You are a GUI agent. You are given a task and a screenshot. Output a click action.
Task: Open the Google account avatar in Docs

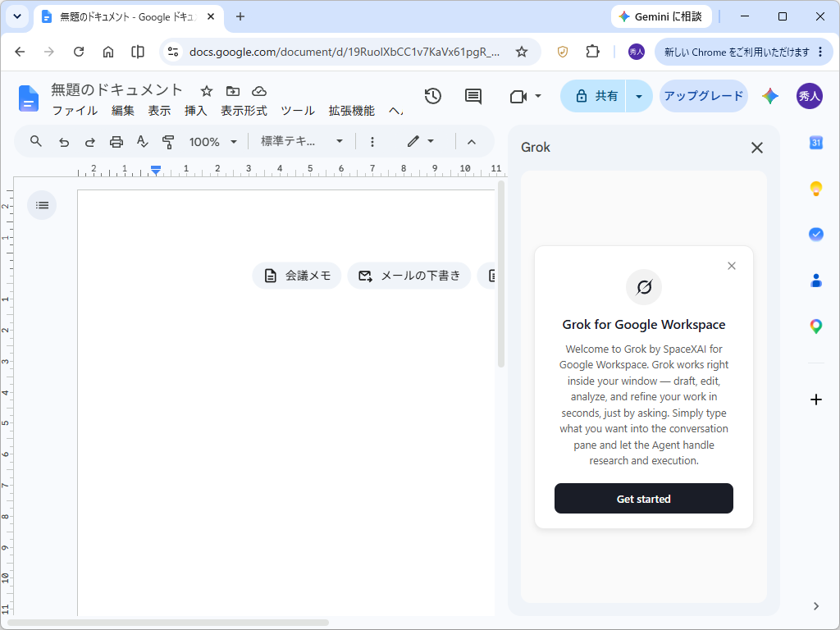(x=810, y=97)
